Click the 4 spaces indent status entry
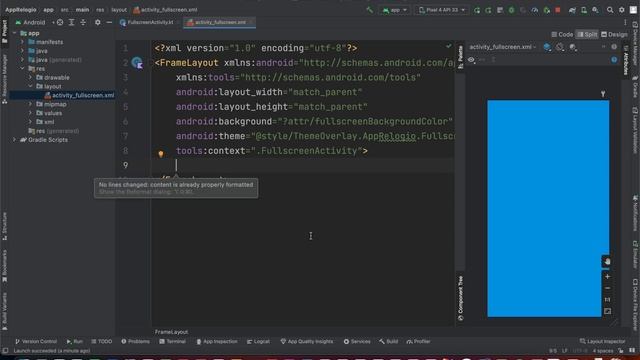 pos(603,351)
